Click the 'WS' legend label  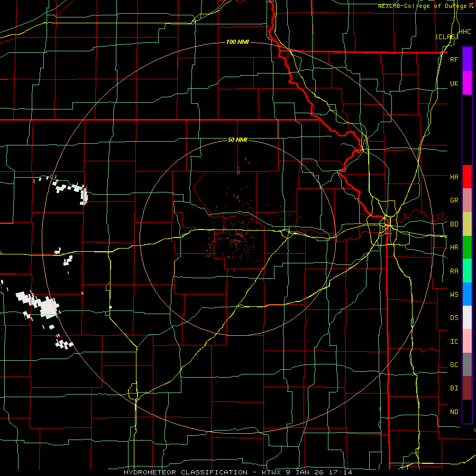pyautogui.click(x=454, y=294)
